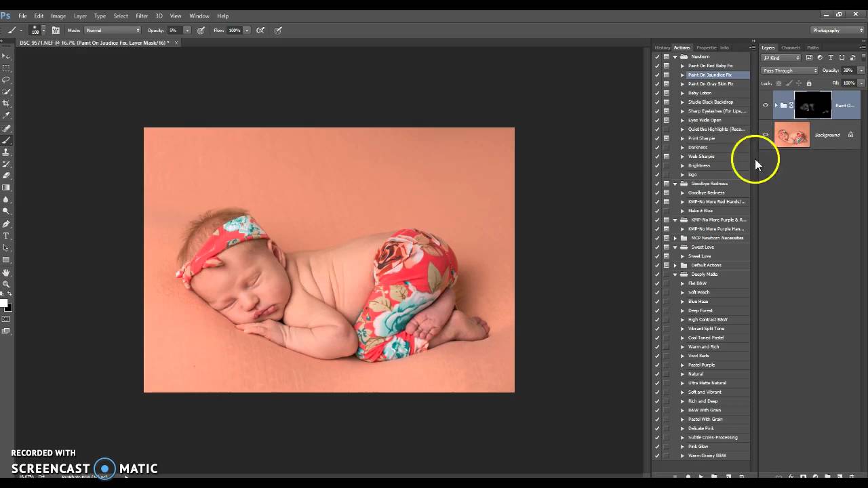Viewport: 868px width, 488px height.
Task: Select the Eyedropper tool
Action: click(6, 116)
